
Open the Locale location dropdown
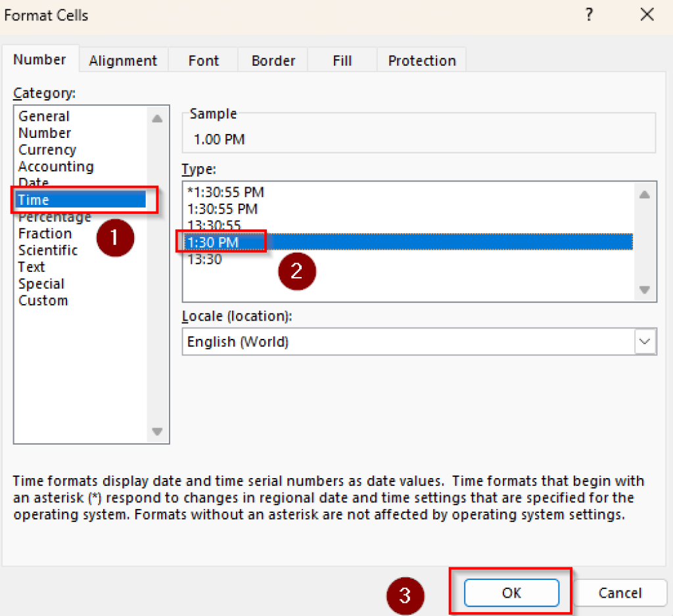(645, 341)
